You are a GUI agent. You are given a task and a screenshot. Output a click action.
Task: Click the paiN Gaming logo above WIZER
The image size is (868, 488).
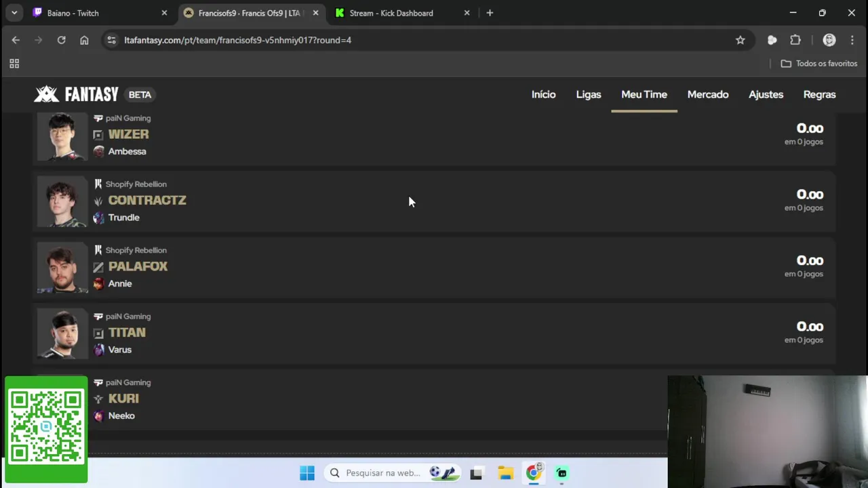tap(98, 118)
